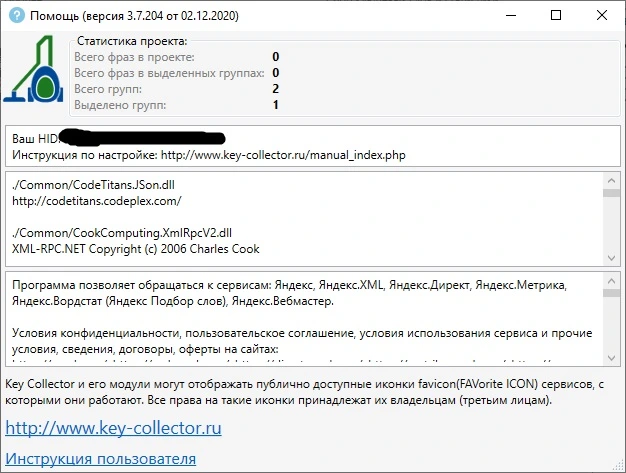
Task: Minimize the Помощь window
Action: (511, 16)
